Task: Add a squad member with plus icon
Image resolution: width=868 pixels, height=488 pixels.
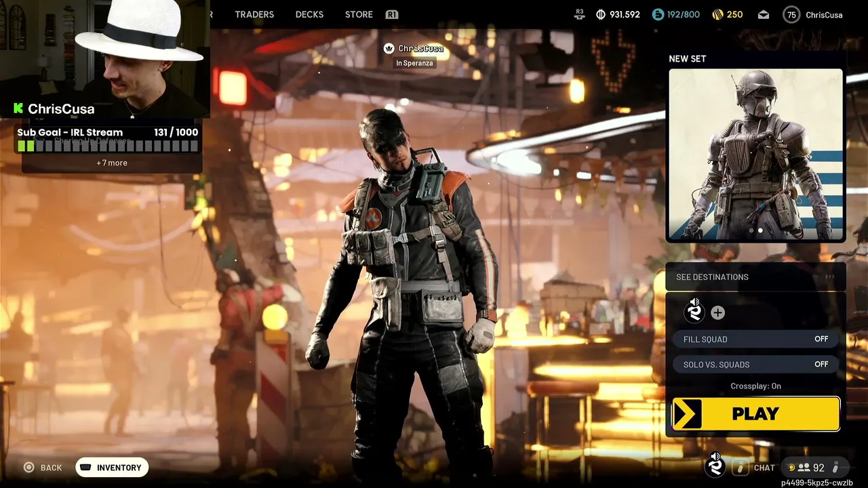Action: point(717,312)
